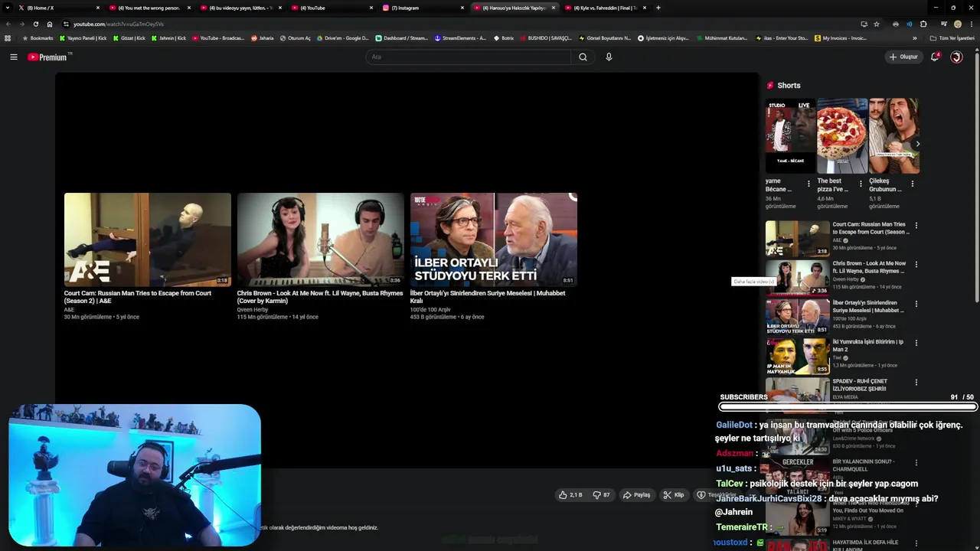The height and width of the screenshot is (551, 980).
Task: Open 'My Invoices' bookmark
Action: click(x=841, y=38)
